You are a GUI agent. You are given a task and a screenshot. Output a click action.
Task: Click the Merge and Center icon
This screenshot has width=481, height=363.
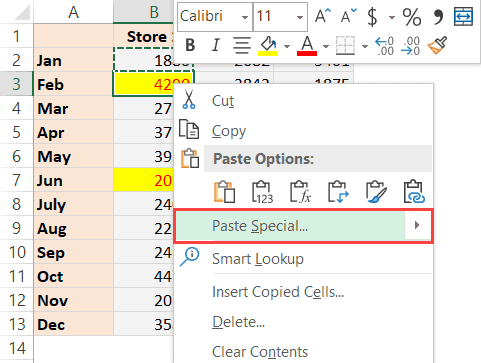[x=463, y=16]
